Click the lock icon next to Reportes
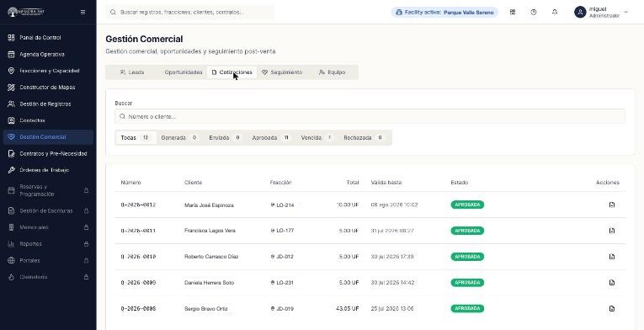Viewport: 644px width, 330px height. (86, 243)
